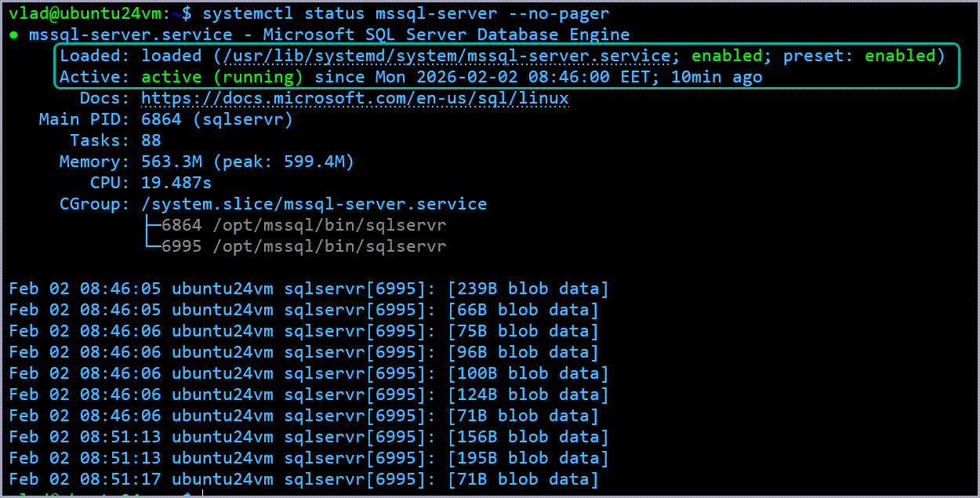The image size is (980, 498).
Task: Click the '124B blob data' log entry
Action: pyautogui.click(x=528, y=395)
